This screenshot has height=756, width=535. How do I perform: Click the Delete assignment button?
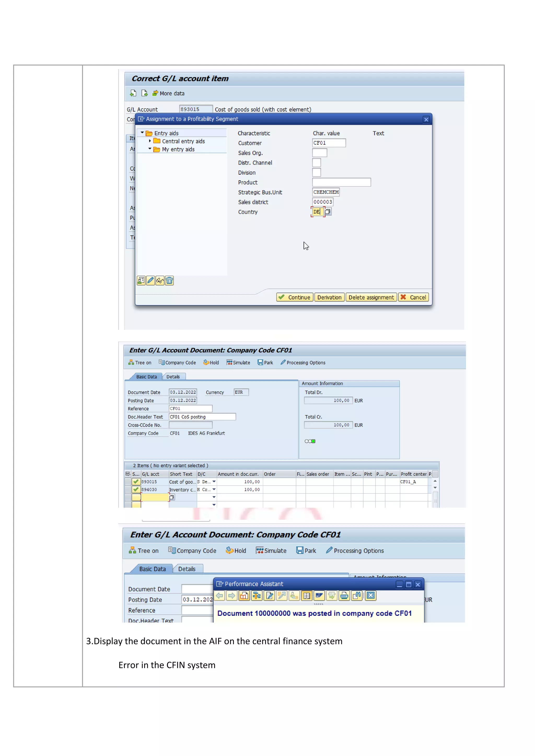371,297
